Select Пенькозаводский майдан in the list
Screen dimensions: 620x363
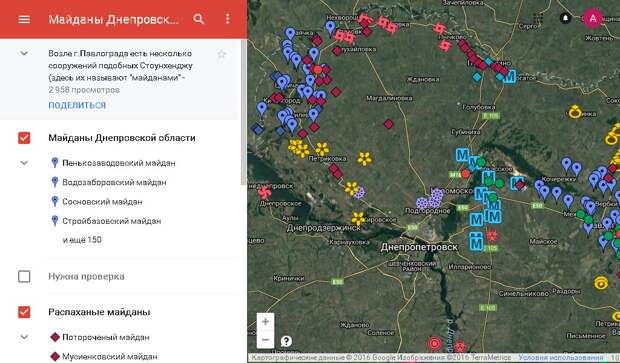pos(119,163)
